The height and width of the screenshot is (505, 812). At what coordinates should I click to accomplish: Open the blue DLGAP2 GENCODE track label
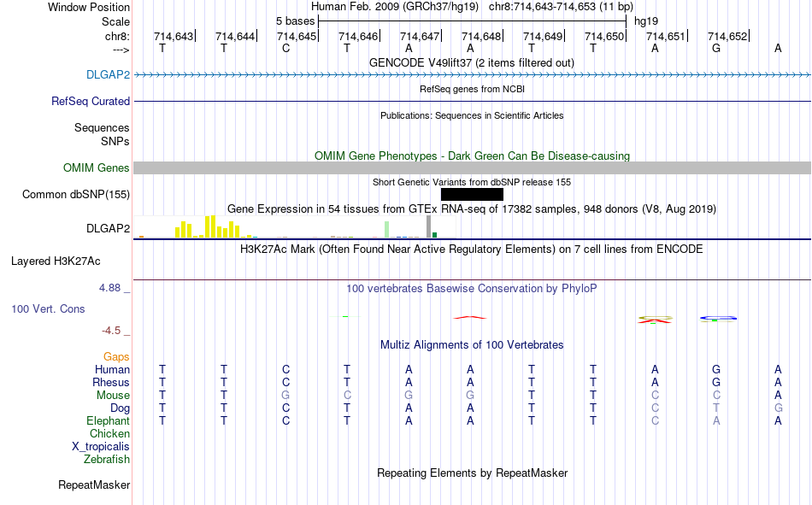point(108,74)
